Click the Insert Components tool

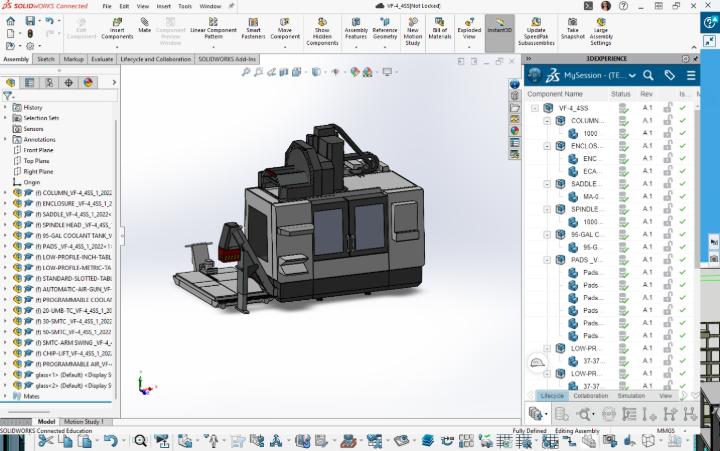(117, 27)
